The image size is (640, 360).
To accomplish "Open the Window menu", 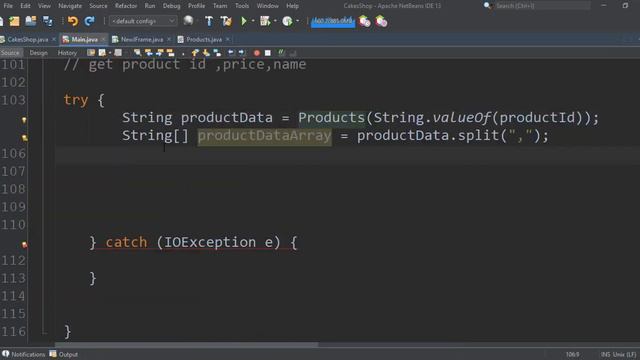I will click(267, 6).
